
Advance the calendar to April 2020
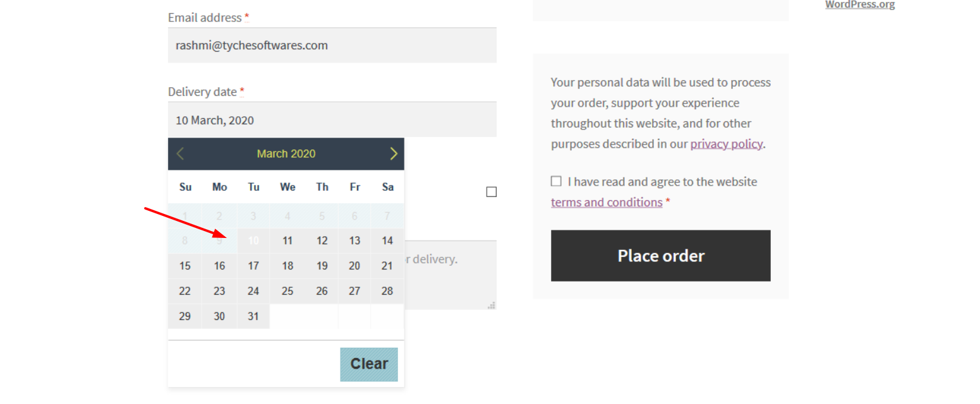point(393,153)
